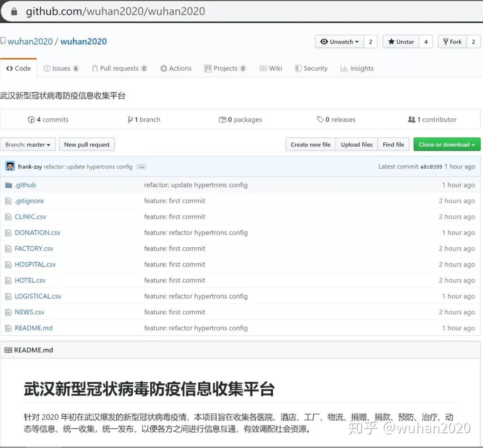Image resolution: width=483 pixels, height=448 pixels.
Task: Unstar the repository
Action: click(400, 41)
